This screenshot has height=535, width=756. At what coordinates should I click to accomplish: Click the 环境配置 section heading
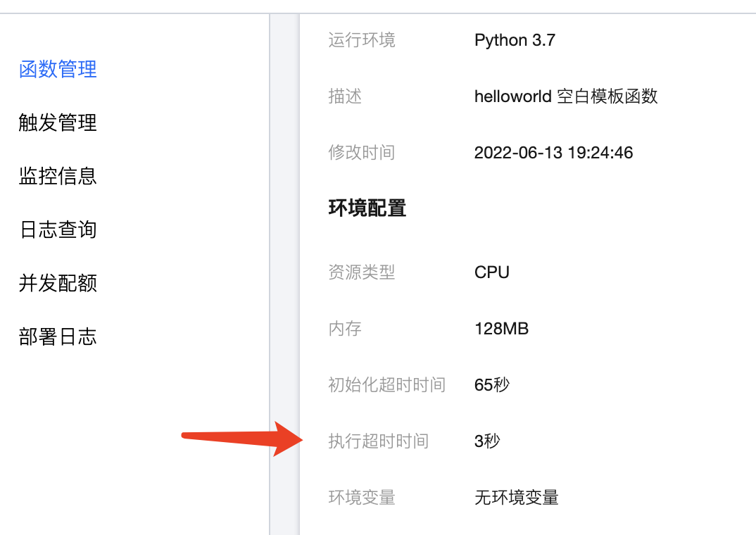click(367, 208)
